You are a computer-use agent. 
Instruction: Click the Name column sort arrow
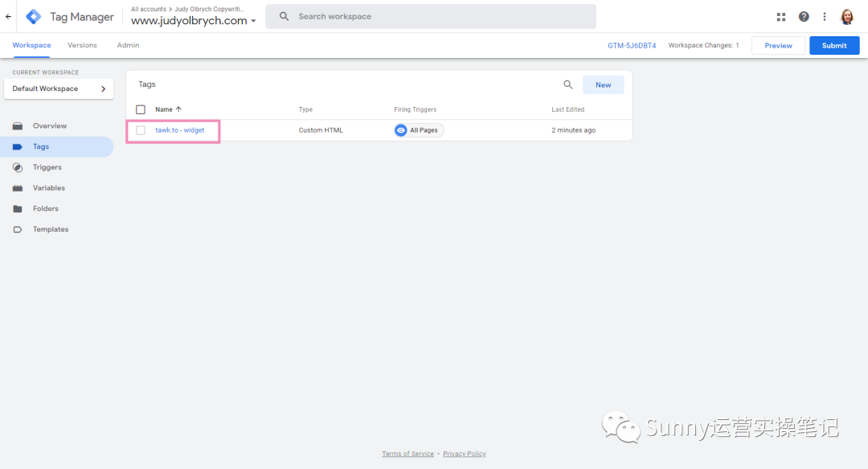[178, 109]
